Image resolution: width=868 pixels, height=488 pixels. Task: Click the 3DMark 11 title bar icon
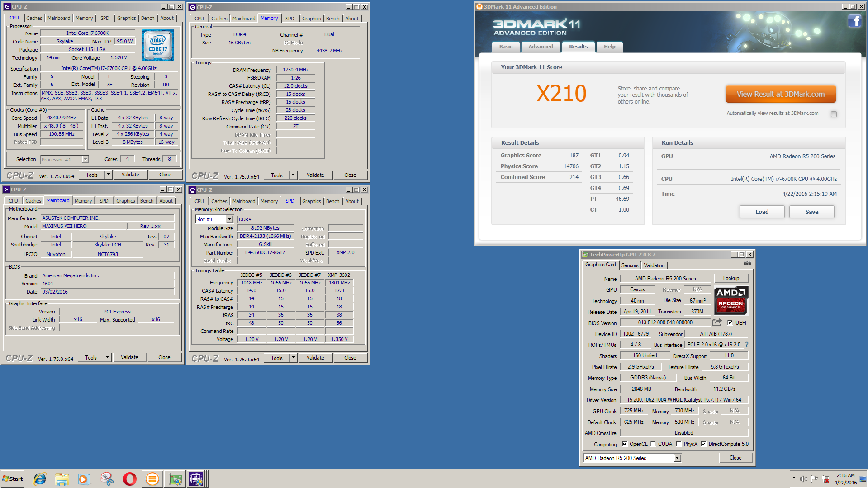click(479, 7)
